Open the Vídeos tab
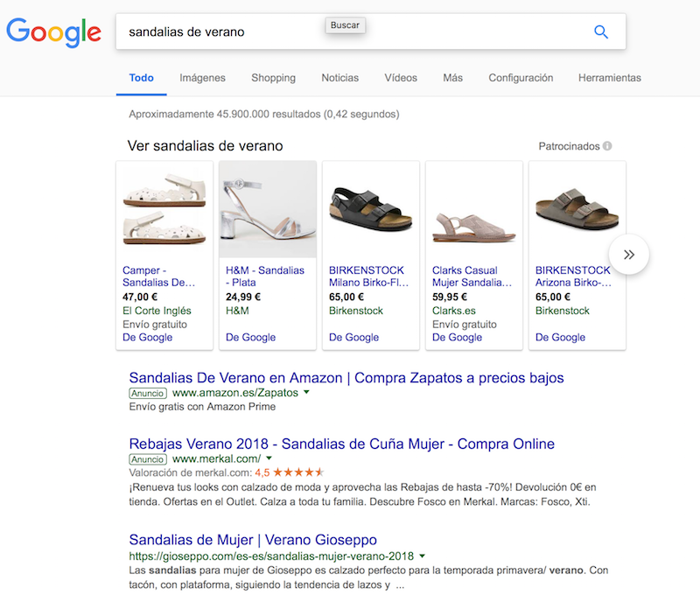 401,78
